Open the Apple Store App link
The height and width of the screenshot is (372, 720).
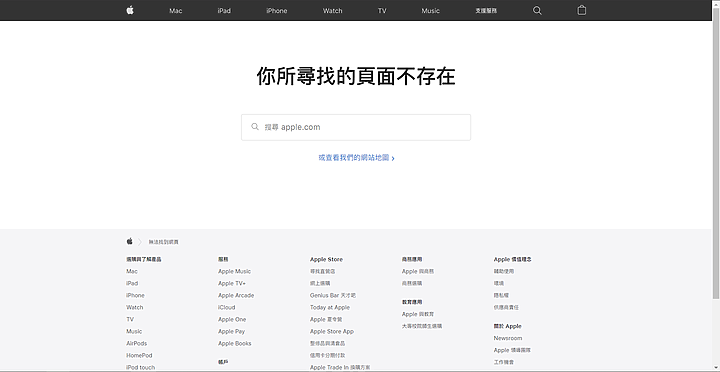click(332, 331)
